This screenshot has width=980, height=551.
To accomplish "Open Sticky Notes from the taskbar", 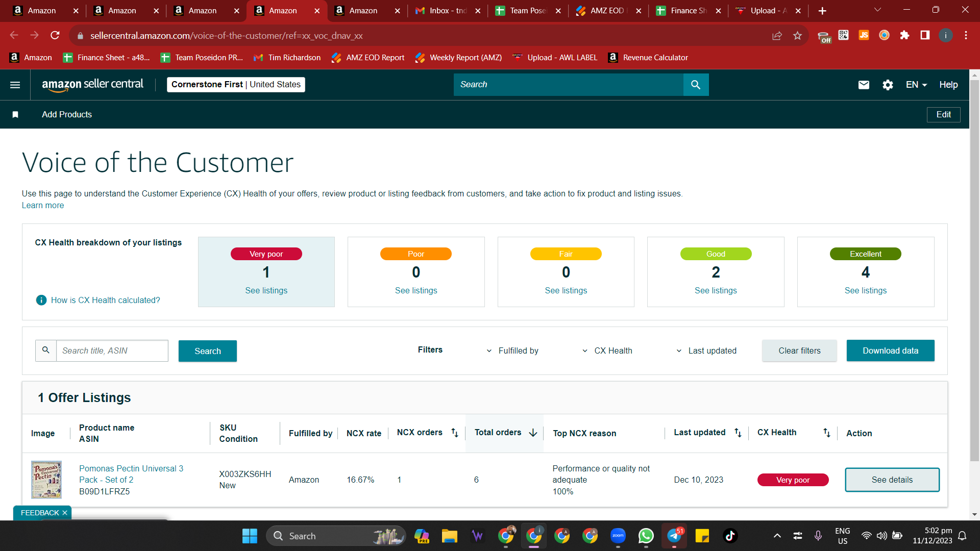I will pos(702,536).
